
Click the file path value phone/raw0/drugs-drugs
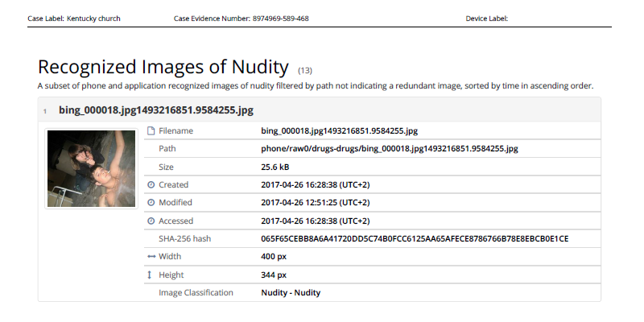point(389,149)
